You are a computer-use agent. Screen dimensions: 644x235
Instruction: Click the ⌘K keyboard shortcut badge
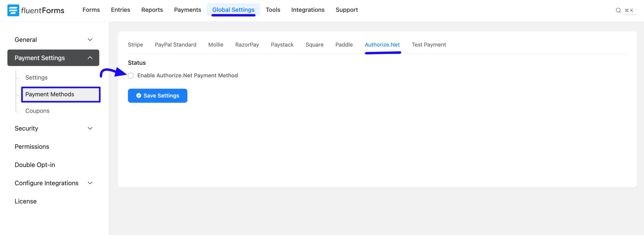point(629,10)
